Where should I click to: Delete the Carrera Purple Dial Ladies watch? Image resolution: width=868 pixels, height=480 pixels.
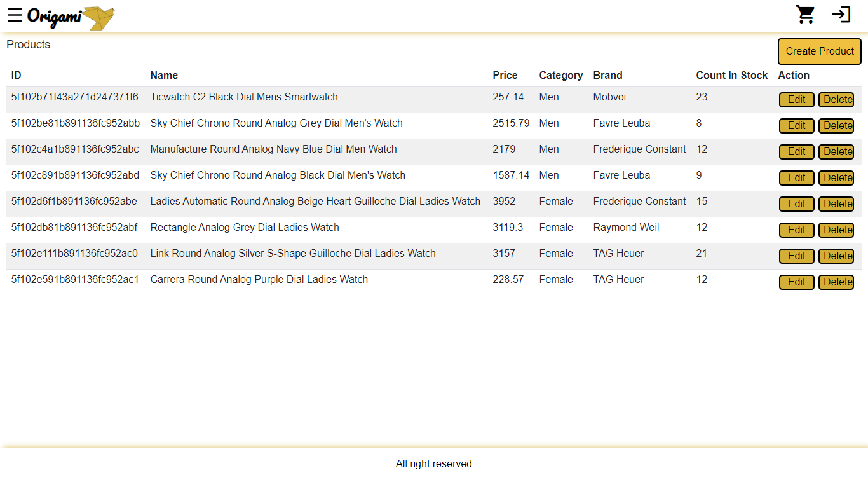coord(836,282)
